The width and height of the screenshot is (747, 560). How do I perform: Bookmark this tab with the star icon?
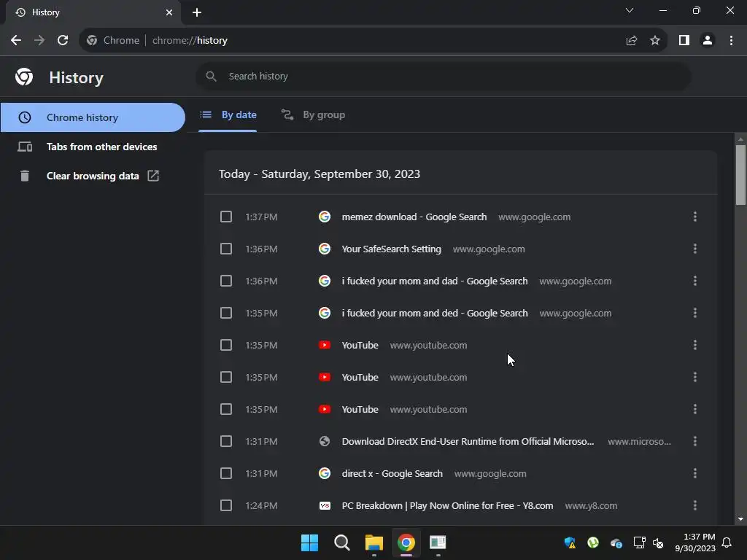(x=655, y=41)
